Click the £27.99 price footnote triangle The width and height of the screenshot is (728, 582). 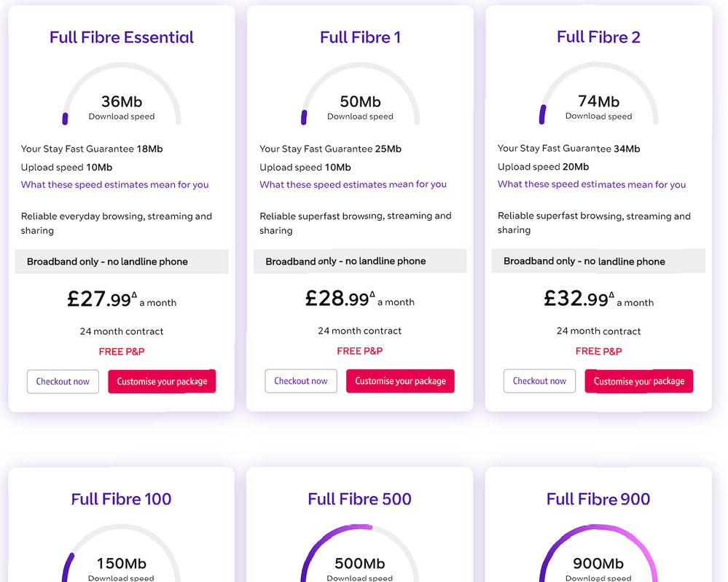pyautogui.click(x=134, y=295)
